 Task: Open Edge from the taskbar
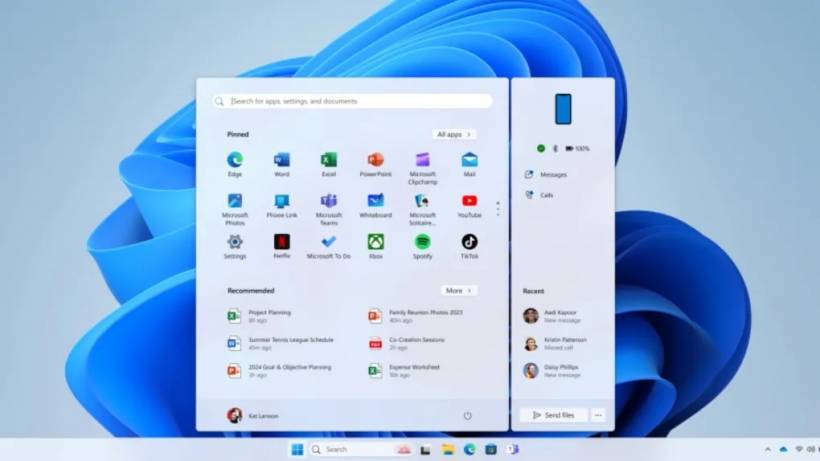tap(469, 450)
